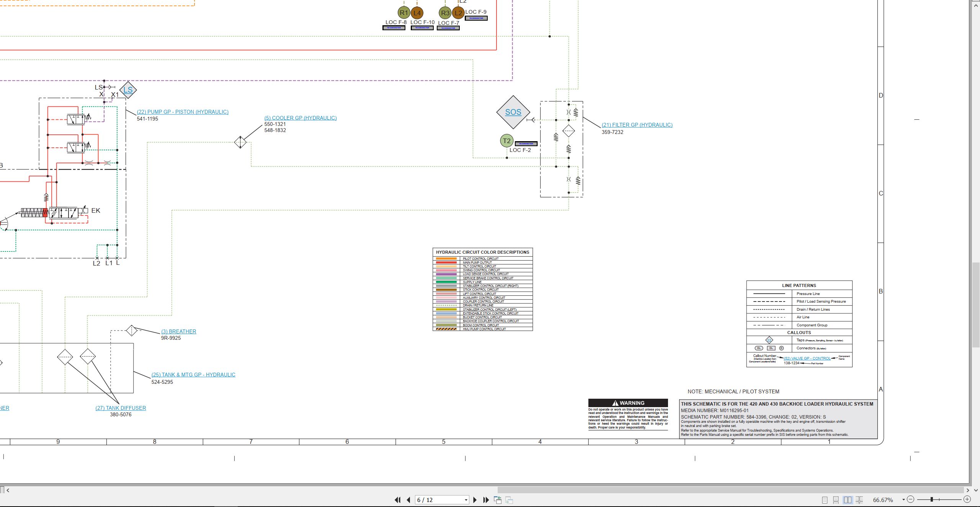The height and width of the screenshot is (507, 980).
Task: Click the part number 541-1195
Action: pos(147,119)
